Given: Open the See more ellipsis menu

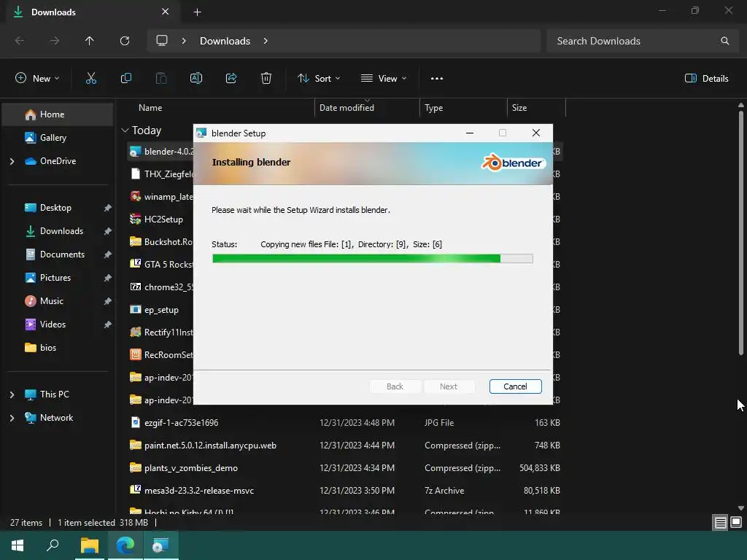Looking at the screenshot, I should (437, 79).
